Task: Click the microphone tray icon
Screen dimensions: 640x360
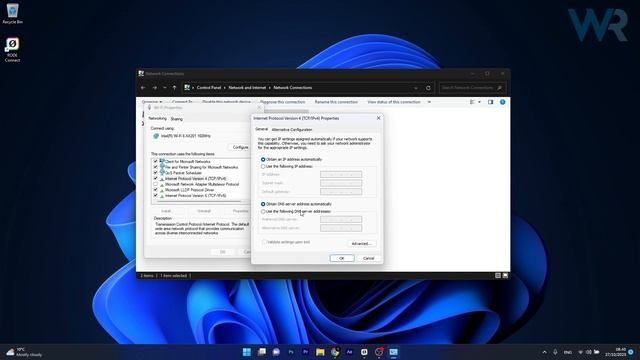Action: [x=555, y=352]
